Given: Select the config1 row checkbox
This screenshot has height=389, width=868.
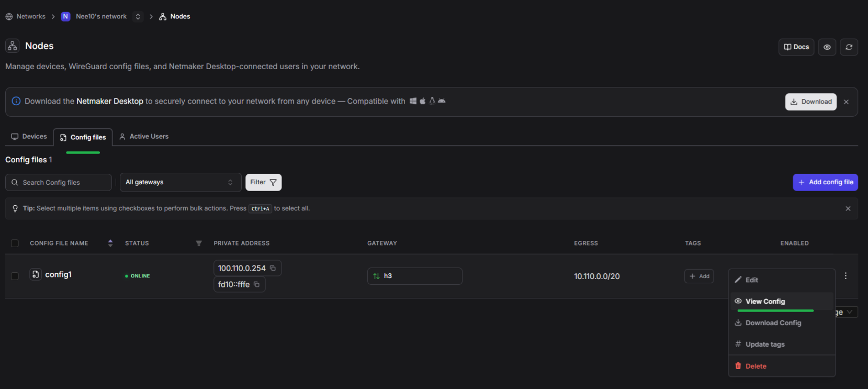Looking at the screenshot, I should 15,276.
